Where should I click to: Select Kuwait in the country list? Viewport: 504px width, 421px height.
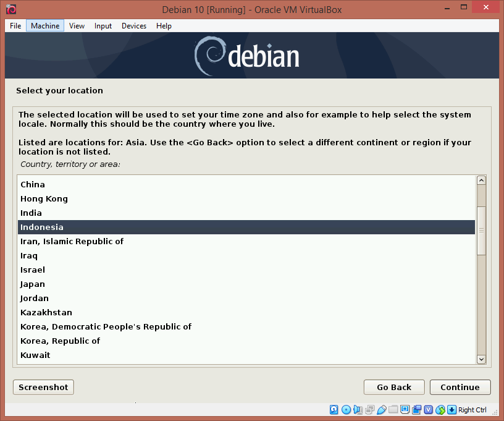coord(246,355)
